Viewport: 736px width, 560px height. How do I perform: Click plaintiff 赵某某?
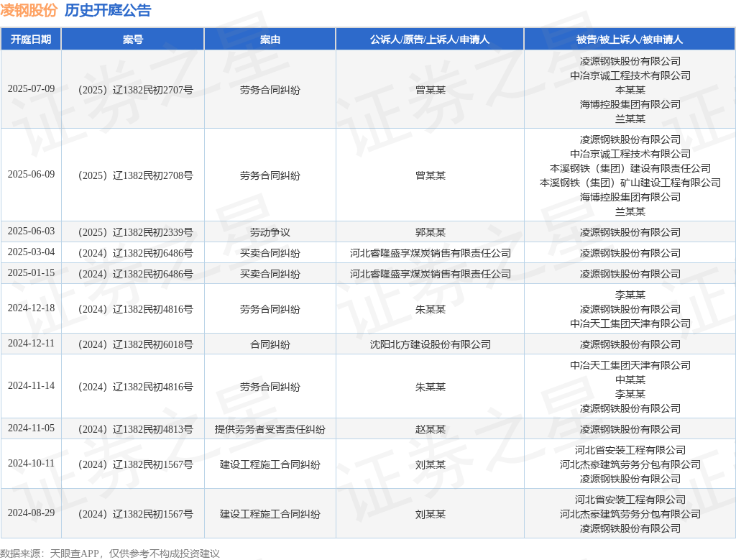point(430,429)
